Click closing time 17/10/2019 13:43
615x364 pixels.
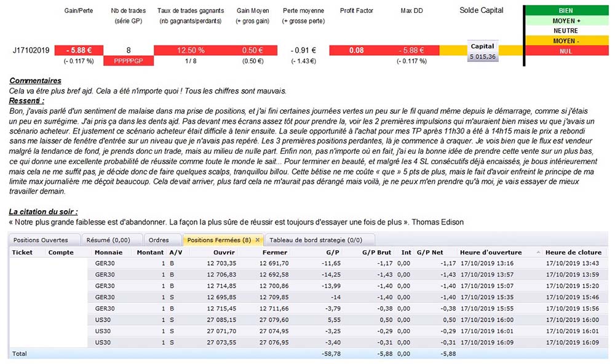coord(572,263)
